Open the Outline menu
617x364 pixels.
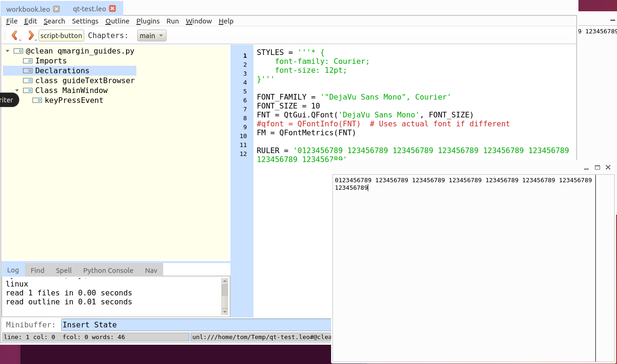117,21
